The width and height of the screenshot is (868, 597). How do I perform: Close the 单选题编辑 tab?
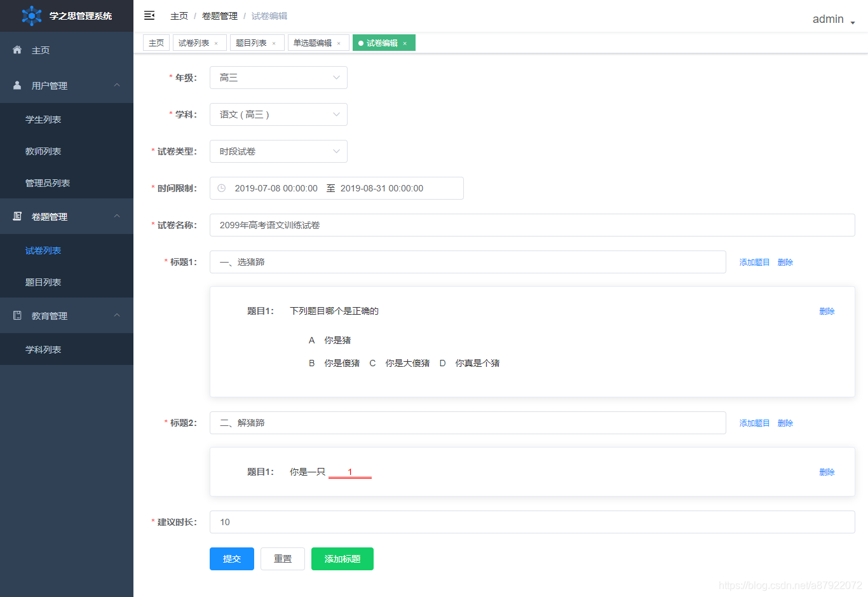tap(339, 43)
